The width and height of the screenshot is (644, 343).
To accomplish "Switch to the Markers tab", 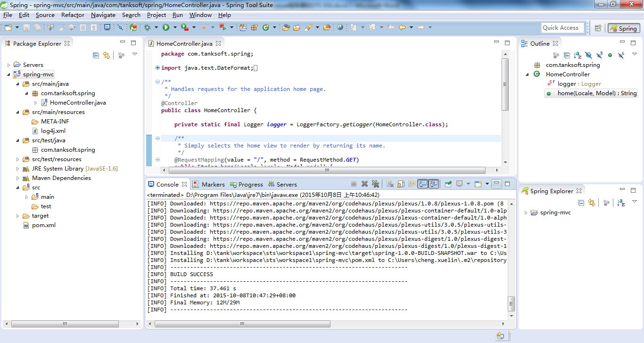I will pyautogui.click(x=209, y=184).
